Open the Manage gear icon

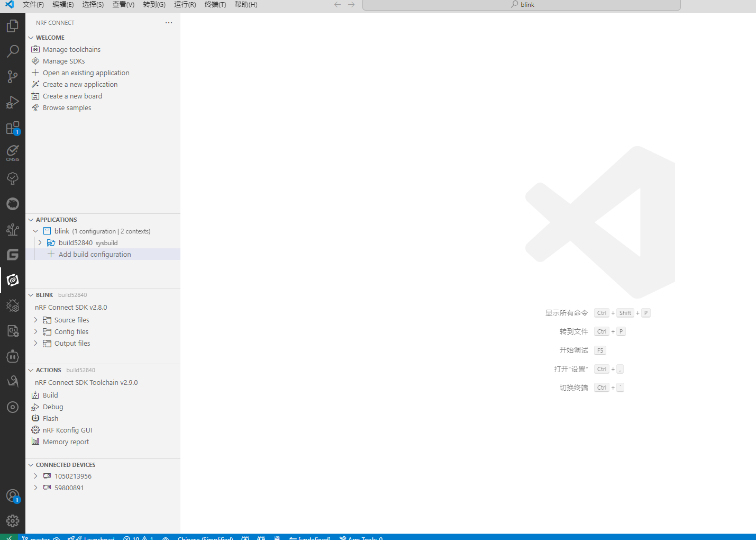tap(13, 521)
